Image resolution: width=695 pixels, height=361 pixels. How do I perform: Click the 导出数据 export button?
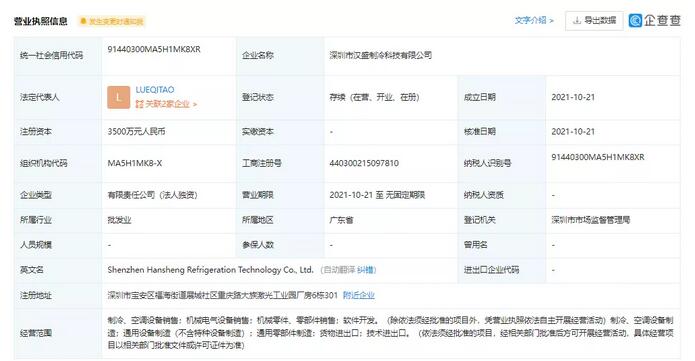coord(594,20)
